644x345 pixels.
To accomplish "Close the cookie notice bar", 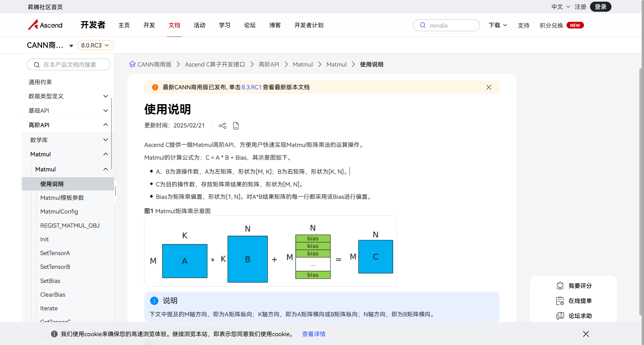I will tap(586, 334).
